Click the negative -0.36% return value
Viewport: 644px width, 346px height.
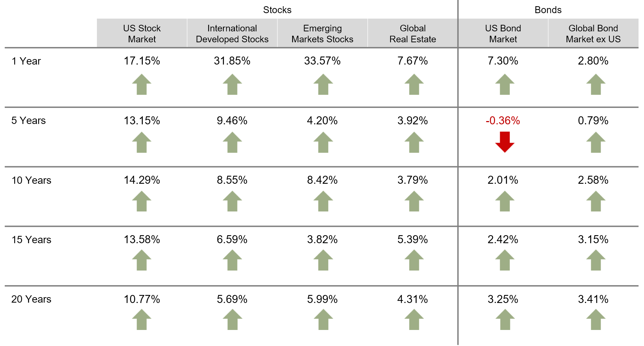click(x=503, y=121)
